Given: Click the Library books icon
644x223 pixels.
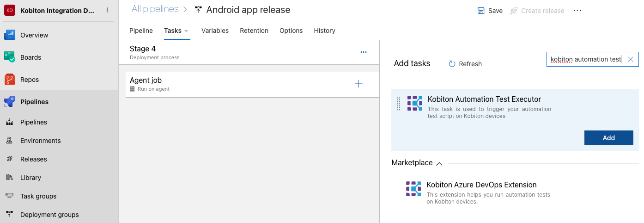Looking at the screenshot, I should [x=9, y=178].
